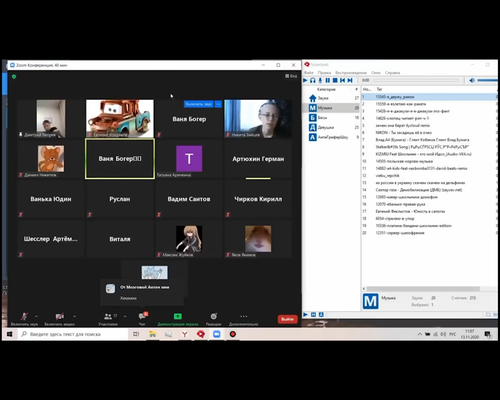Select the Mater car avatar participant tile

(x=120, y=118)
